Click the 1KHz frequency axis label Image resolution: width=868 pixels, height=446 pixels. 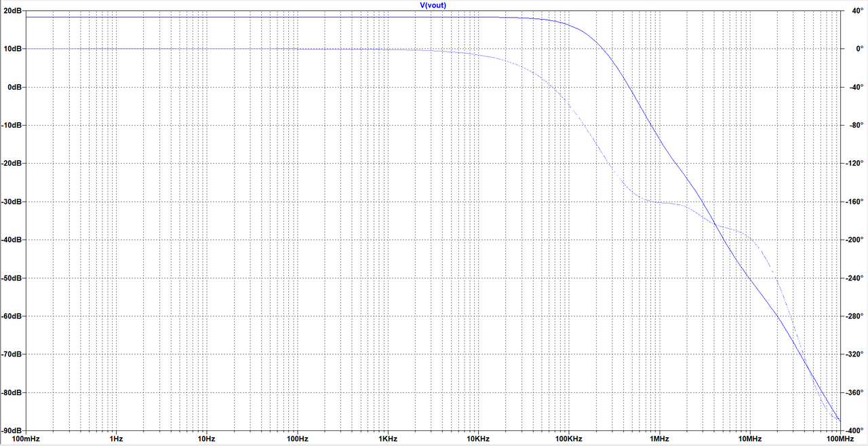click(388, 440)
